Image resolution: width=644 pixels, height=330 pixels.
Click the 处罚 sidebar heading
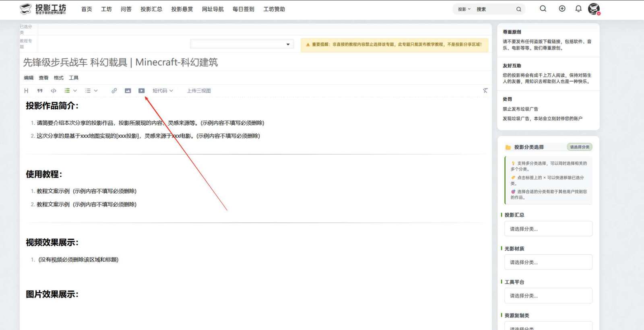click(x=507, y=99)
